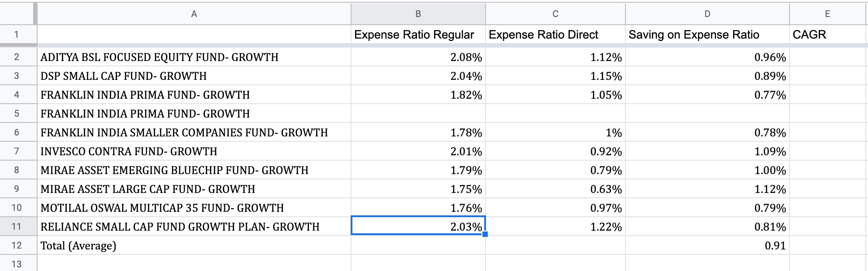Click the 0.77% saving cell
Viewport: 868px width, 271px height.
point(707,95)
